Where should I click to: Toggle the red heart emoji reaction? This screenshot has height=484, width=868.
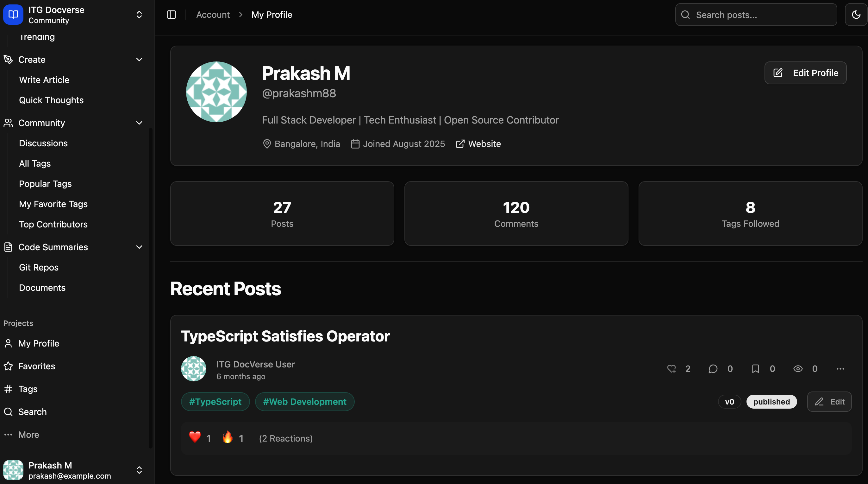[195, 437]
